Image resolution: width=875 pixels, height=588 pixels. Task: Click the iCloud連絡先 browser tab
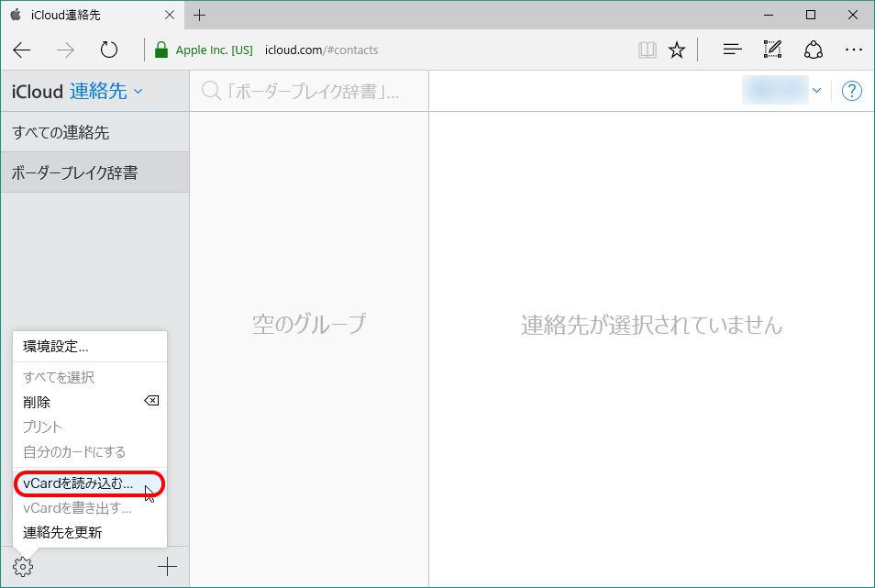click(x=91, y=15)
